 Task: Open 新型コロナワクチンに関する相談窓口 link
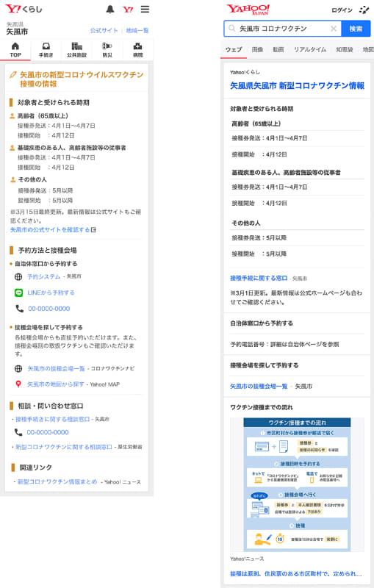(64, 447)
